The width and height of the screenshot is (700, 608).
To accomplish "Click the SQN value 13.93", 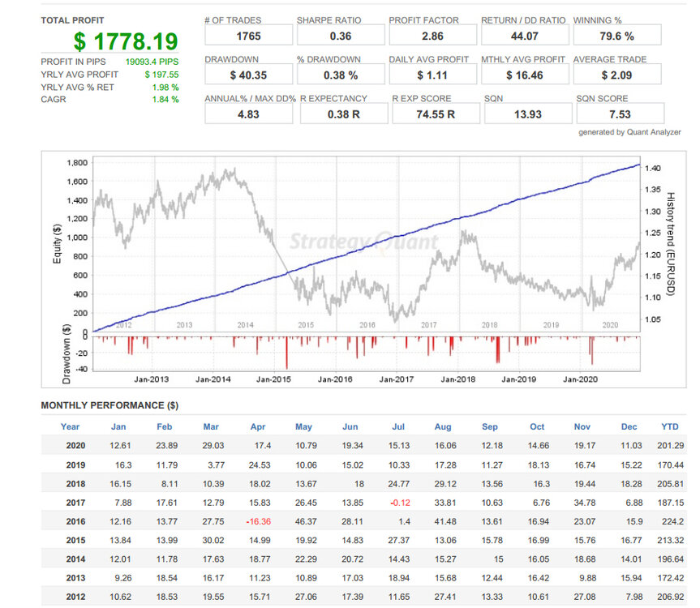I will pyautogui.click(x=528, y=114).
